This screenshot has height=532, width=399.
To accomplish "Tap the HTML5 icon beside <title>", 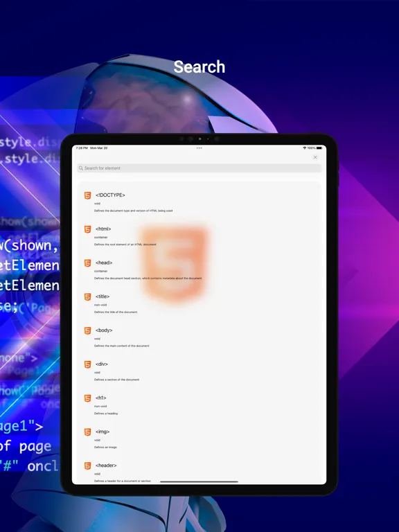I will pyautogui.click(x=87, y=297).
